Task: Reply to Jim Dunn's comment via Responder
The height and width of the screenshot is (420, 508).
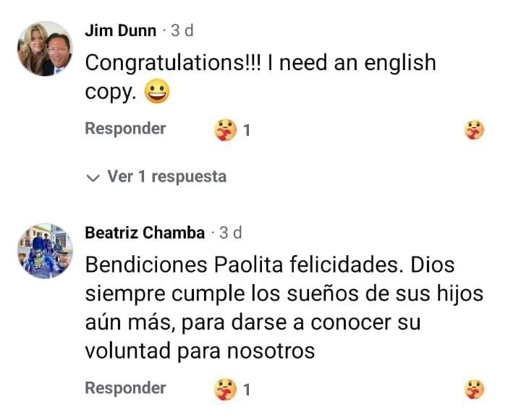Action: (125, 129)
